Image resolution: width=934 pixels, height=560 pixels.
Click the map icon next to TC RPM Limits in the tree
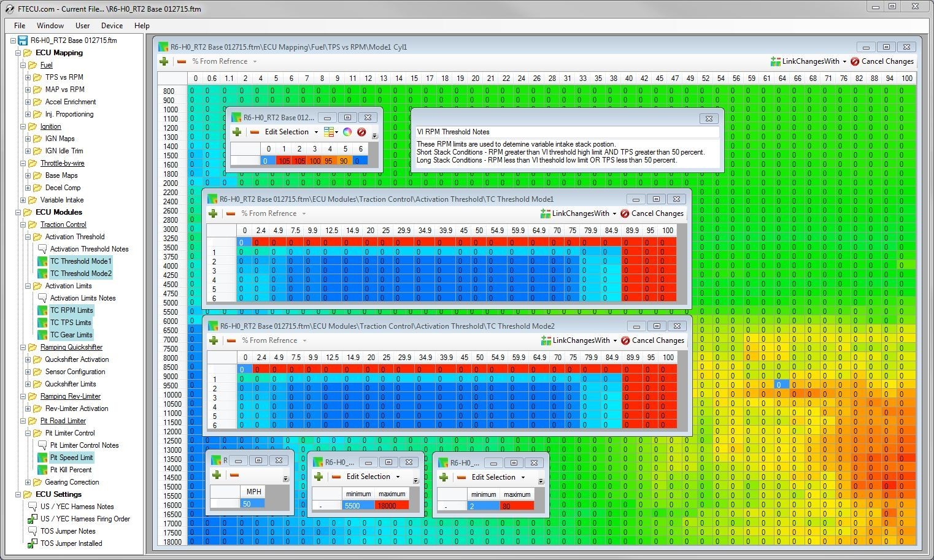click(42, 310)
